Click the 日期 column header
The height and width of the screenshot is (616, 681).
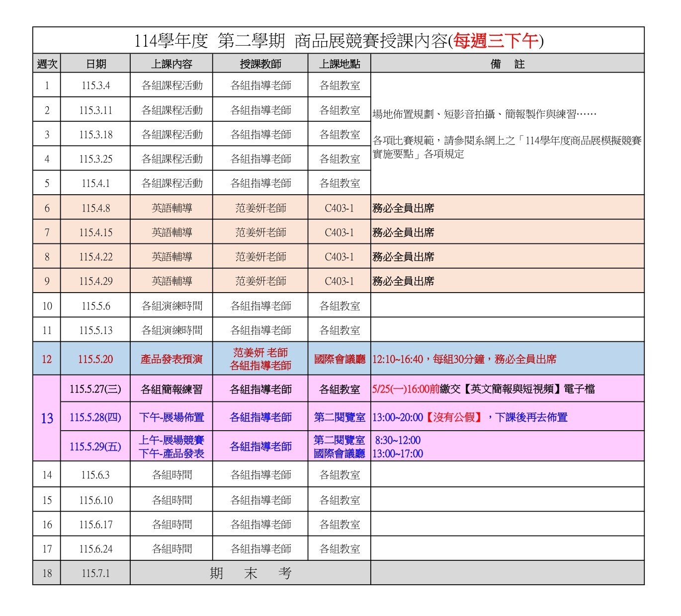(x=95, y=64)
